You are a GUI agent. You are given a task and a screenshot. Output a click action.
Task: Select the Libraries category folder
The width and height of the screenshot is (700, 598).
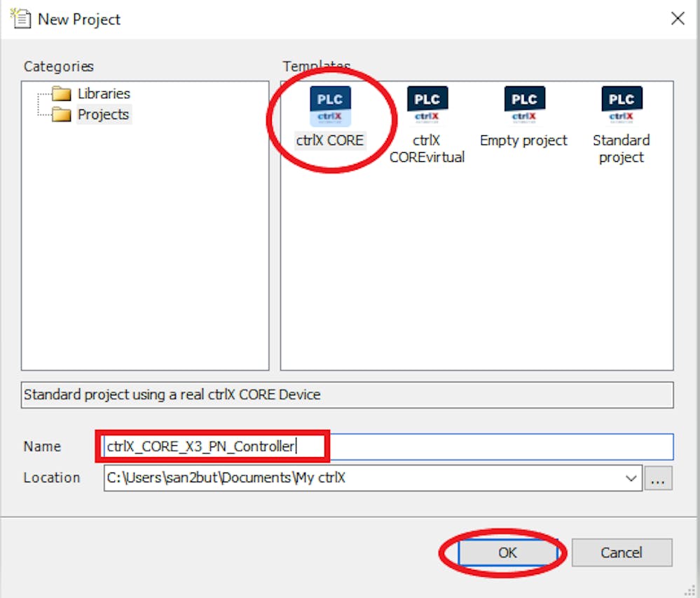[x=91, y=94]
